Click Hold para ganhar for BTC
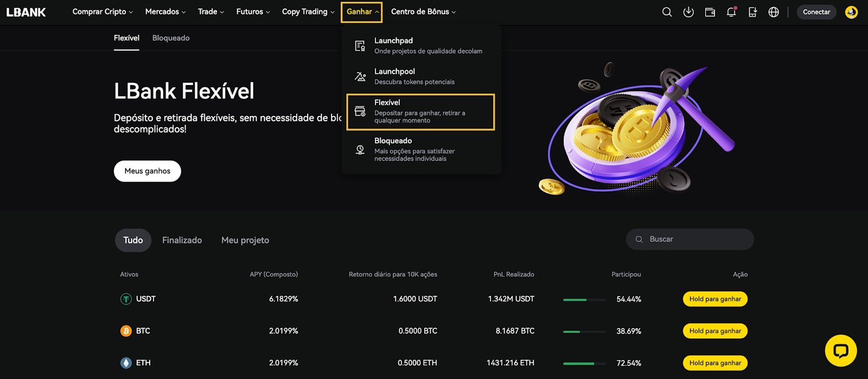Screen dimensions: 868x379 coord(715,331)
